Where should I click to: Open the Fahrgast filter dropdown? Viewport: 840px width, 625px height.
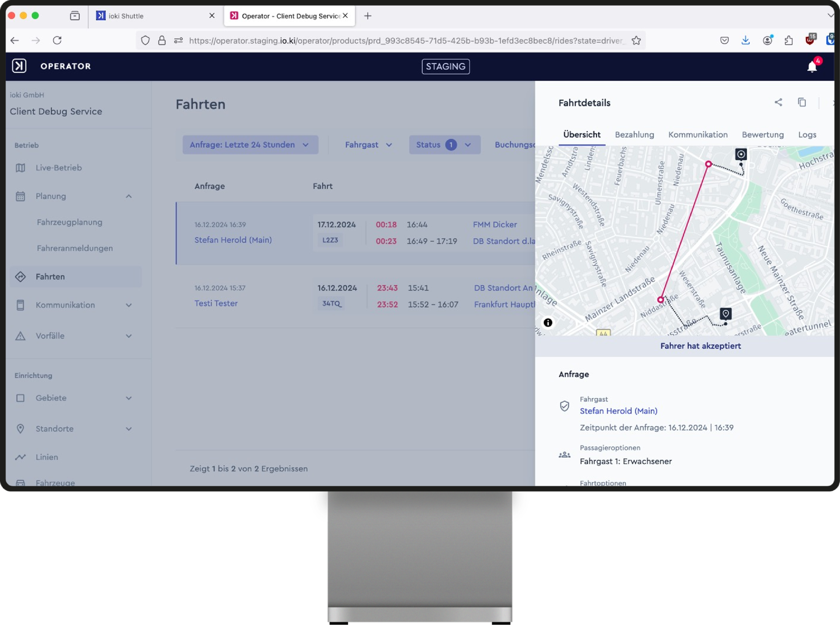coord(368,145)
